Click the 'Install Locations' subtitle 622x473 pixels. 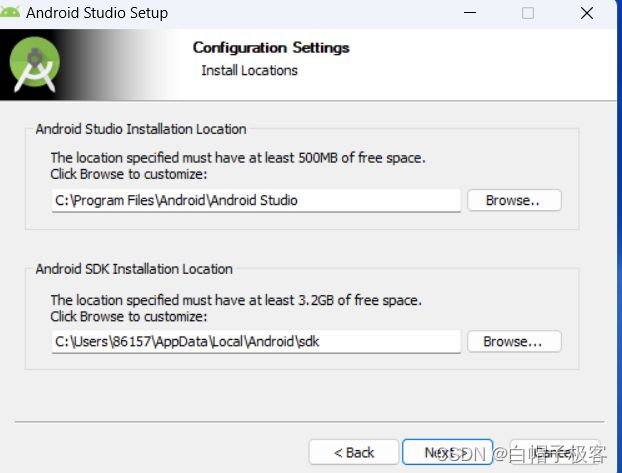(249, 70)
